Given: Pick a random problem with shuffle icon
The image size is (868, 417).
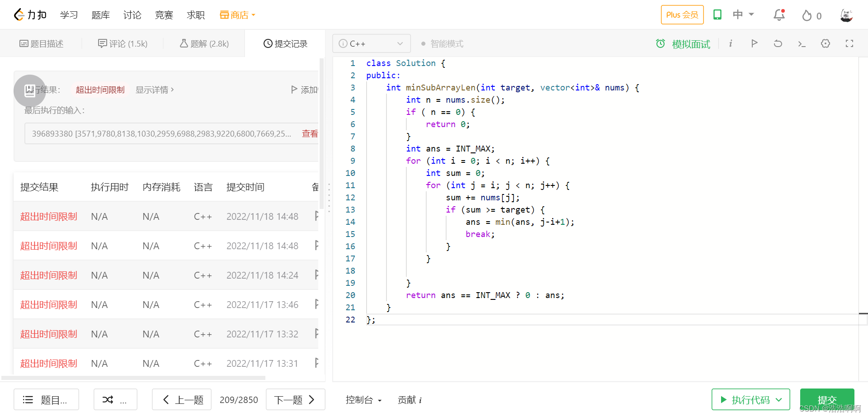Looking at the screenshot, I should (108, 399).
